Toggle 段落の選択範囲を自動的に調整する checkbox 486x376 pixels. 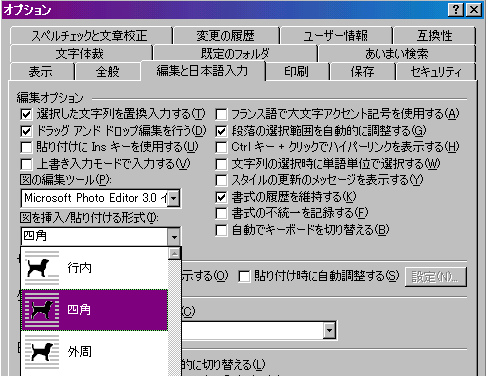(x=221, y=131)
